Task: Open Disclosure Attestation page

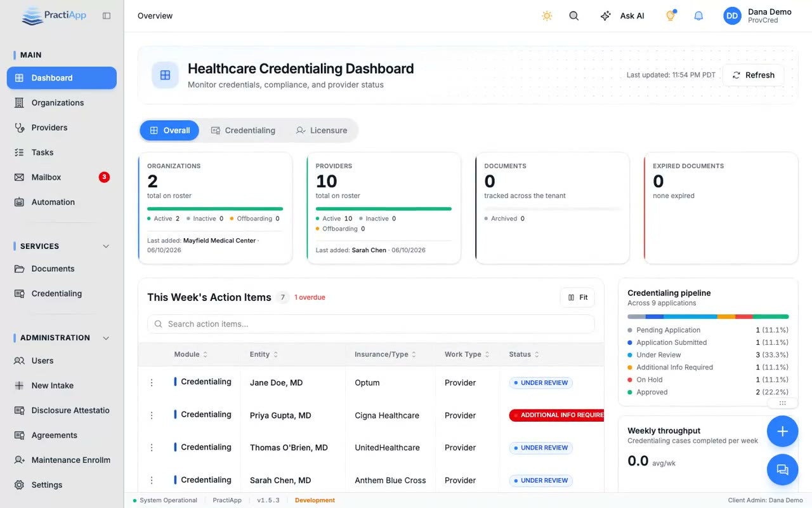Action: (62, 410)
